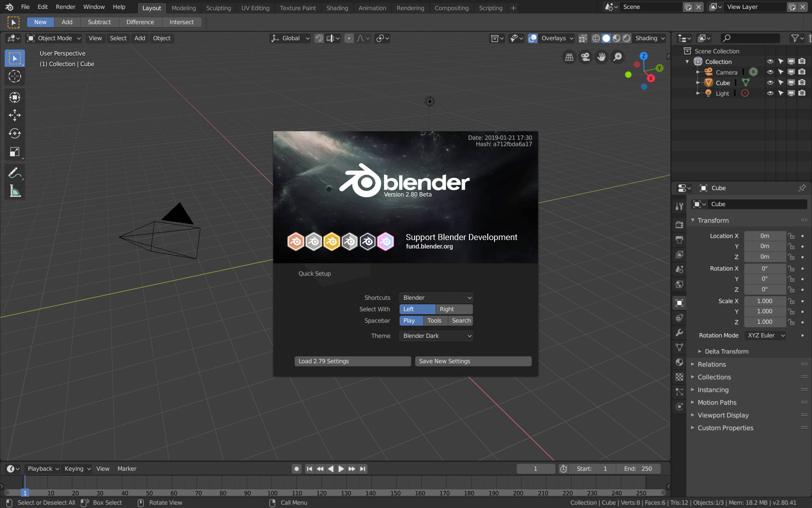The image size is (812, 508).
Task: Lock the Location X value
Action: click(791, 236)
